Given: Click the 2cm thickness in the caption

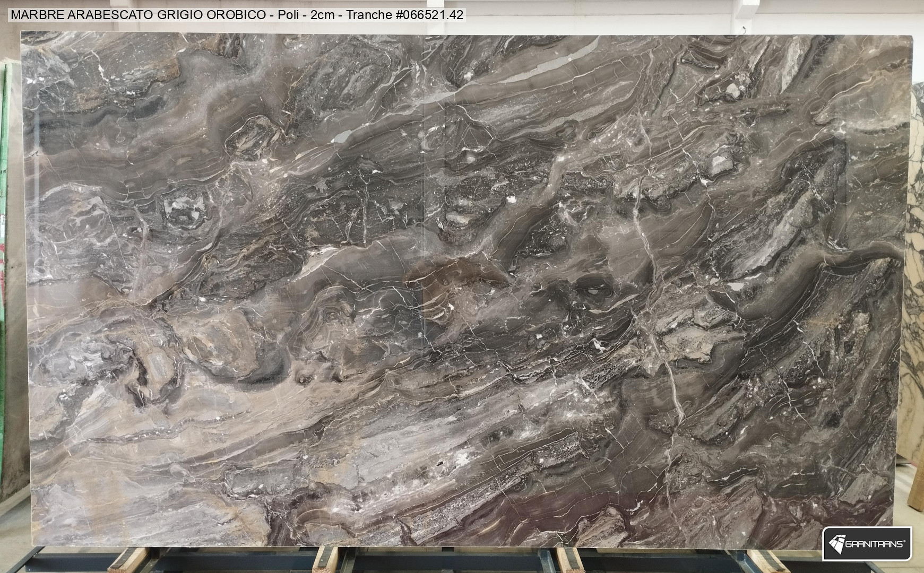Looking at the screenshot, I should (x=323, y=15).
